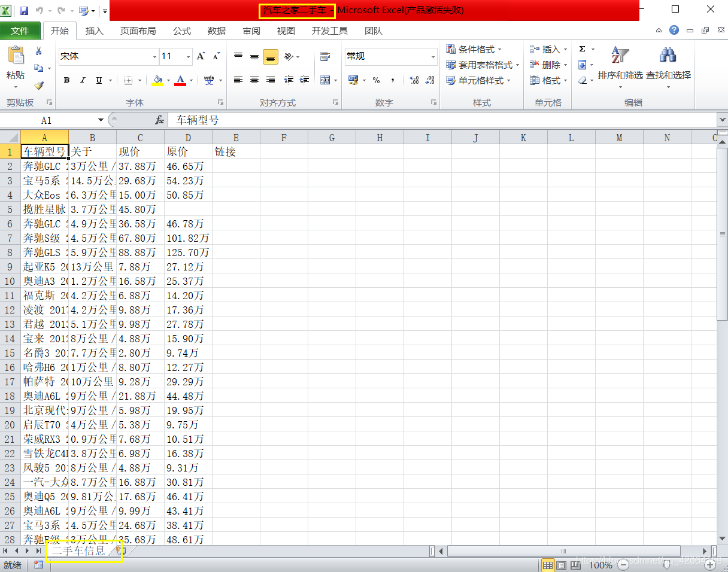Open the number format dropdown showing 常规

433,57
